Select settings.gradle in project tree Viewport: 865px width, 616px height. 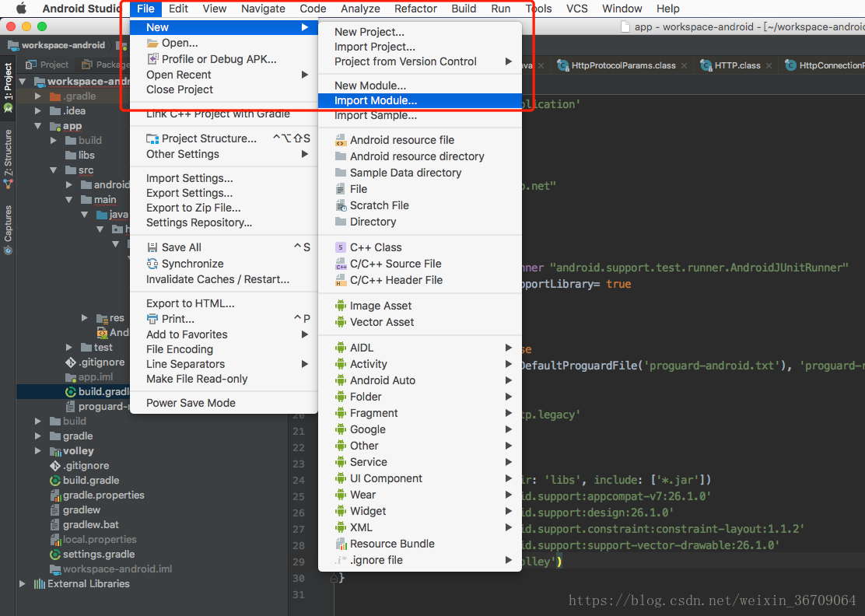point(99,555)
